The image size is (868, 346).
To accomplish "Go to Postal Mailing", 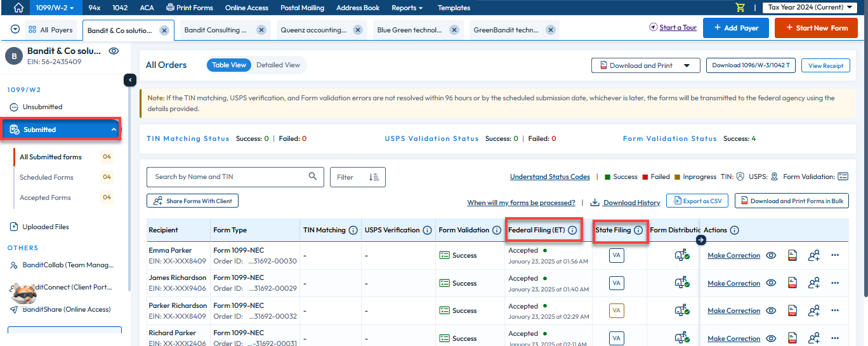I will tap(302, 8).
